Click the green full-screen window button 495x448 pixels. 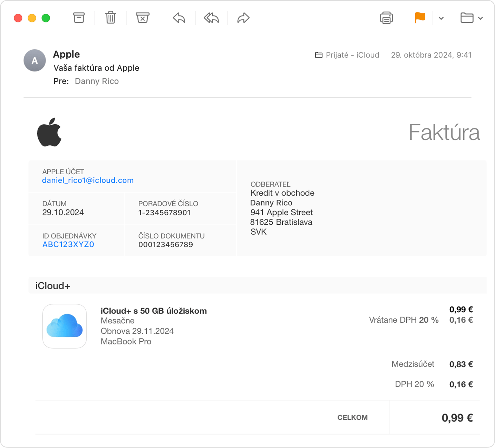coord(46,18)
